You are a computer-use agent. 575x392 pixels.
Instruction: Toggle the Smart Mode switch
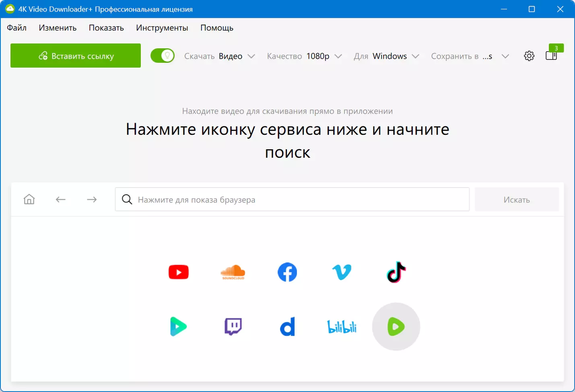(163, 56)
